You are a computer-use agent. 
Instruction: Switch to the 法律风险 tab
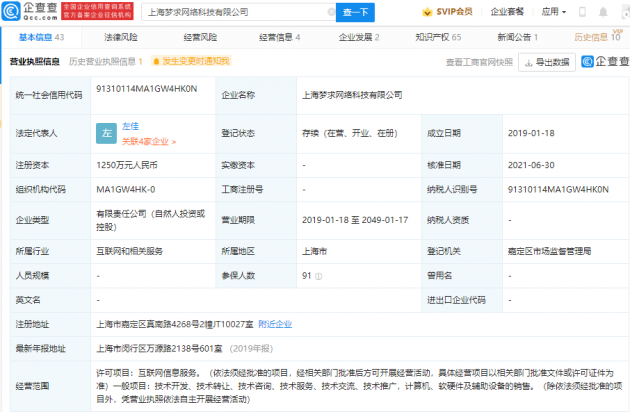click(120, 37)
